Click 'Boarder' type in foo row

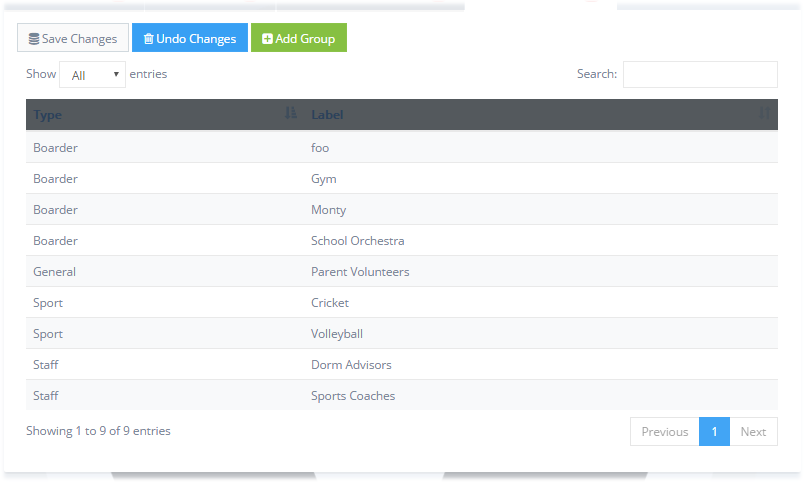pos(165,148)
